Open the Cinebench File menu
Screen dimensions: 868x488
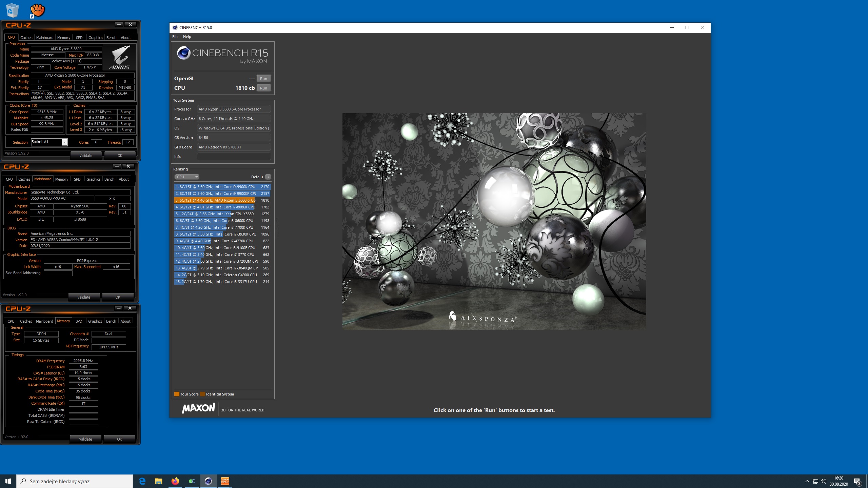pyautogui.click(x=175, y=37)
